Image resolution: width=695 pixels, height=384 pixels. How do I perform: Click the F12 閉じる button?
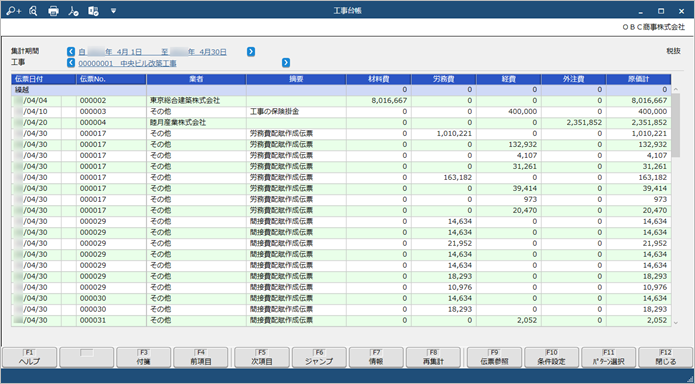665,357
